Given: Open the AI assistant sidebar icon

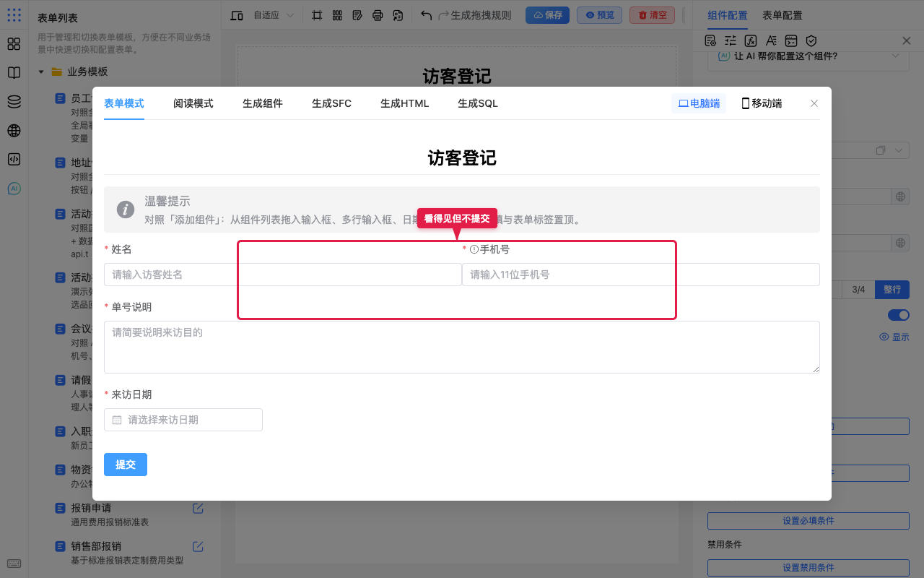Looking at the screenshot, I should pyautogui.click(x=14, y=189).
